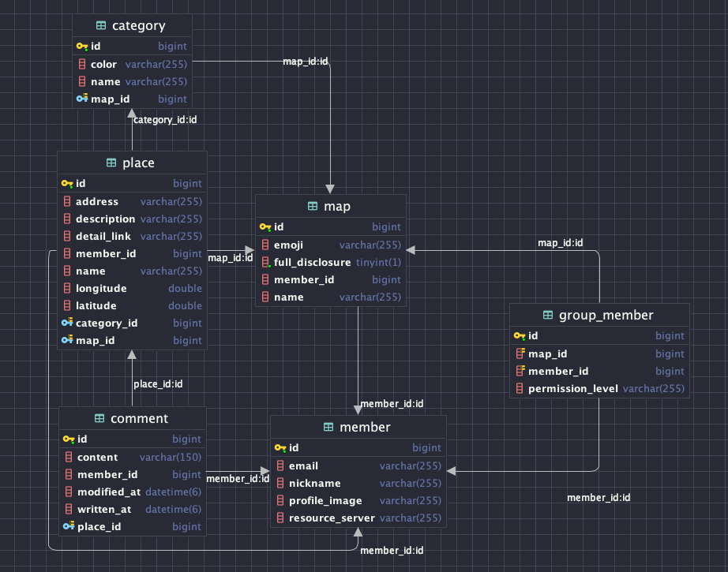Click column icon beside group_member member_id
Viewport: 728px width, 572px height.
pyautogui.click(x=520, y=371)
